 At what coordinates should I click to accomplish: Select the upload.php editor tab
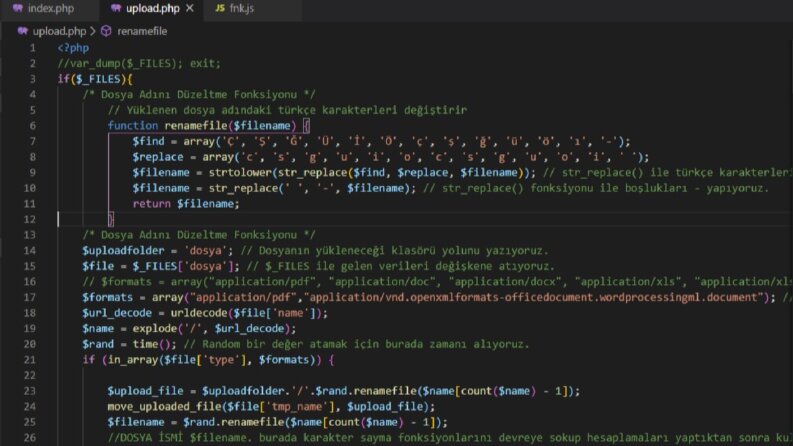pyautogui.click(x=152, y=9)
